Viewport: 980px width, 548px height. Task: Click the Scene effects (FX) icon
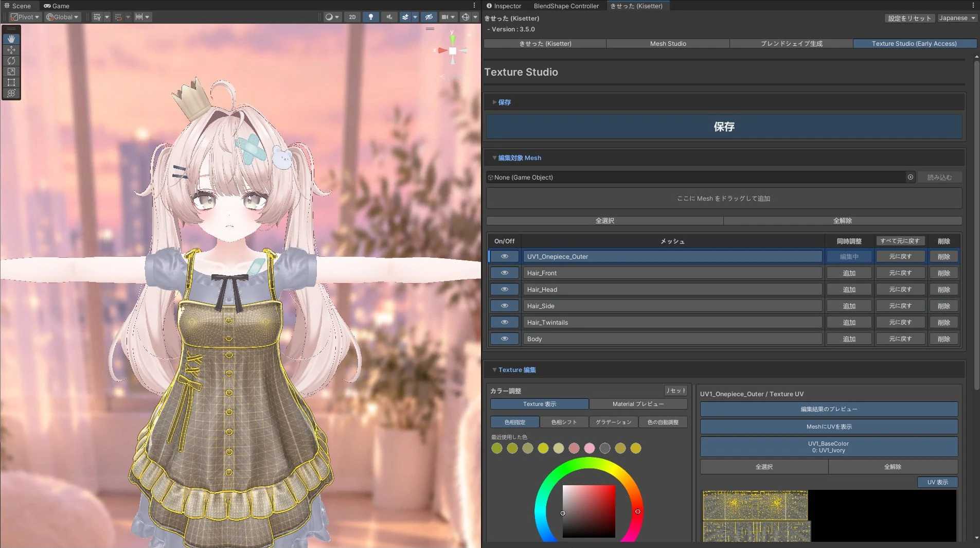tap(405, 17)
